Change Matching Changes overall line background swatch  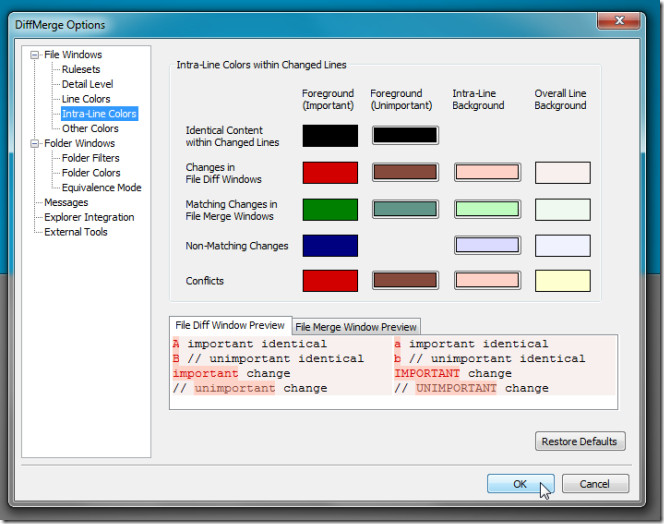click(563, 210)
